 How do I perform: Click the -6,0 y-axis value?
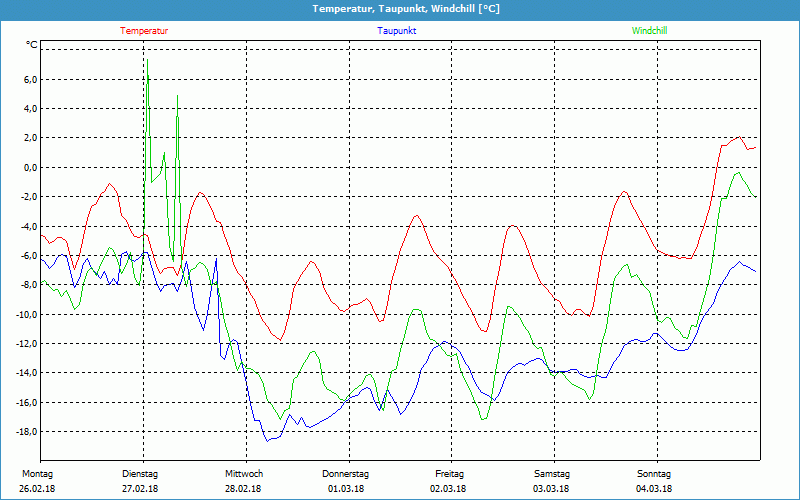(x=29, y=256)
